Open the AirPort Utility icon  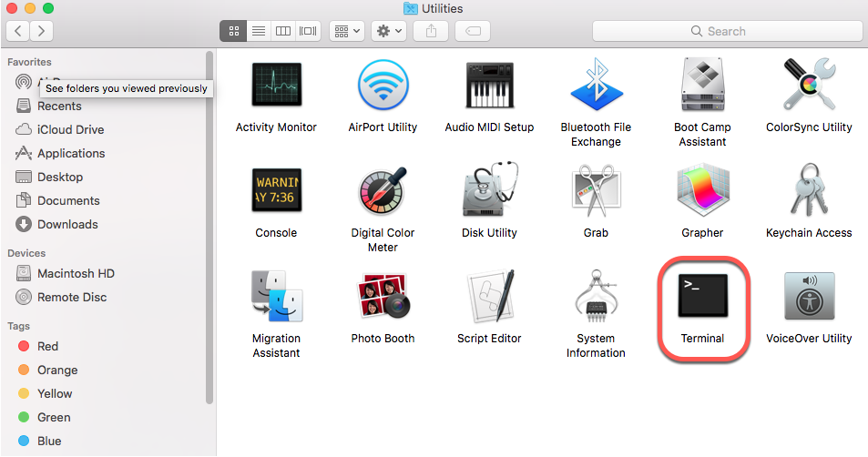[x=383, y=85]
